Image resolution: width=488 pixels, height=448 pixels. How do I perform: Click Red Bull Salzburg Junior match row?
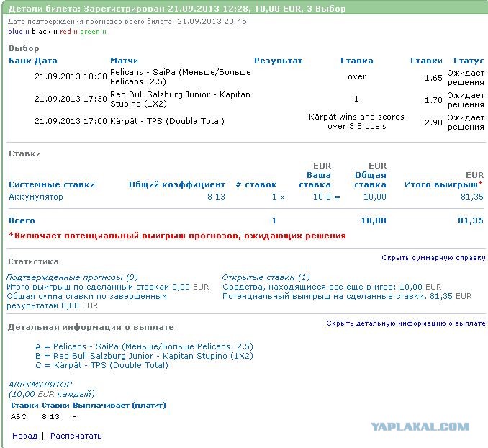(x=180, y=99)
